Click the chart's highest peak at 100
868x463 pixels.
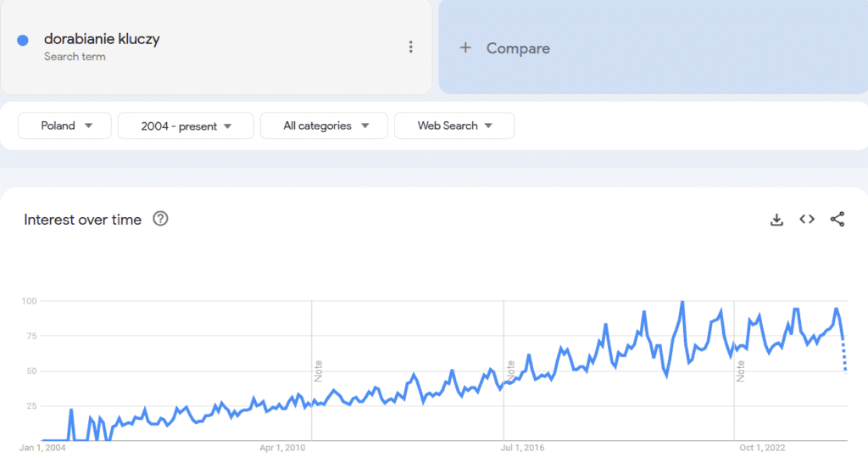(x=682, y=302)
